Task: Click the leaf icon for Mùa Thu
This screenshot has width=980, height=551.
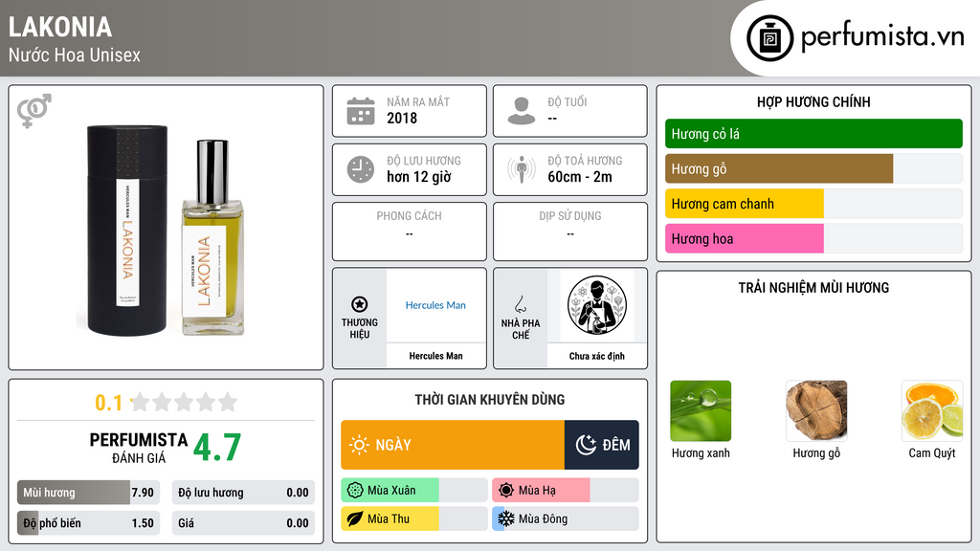Action: coord(355,518)
